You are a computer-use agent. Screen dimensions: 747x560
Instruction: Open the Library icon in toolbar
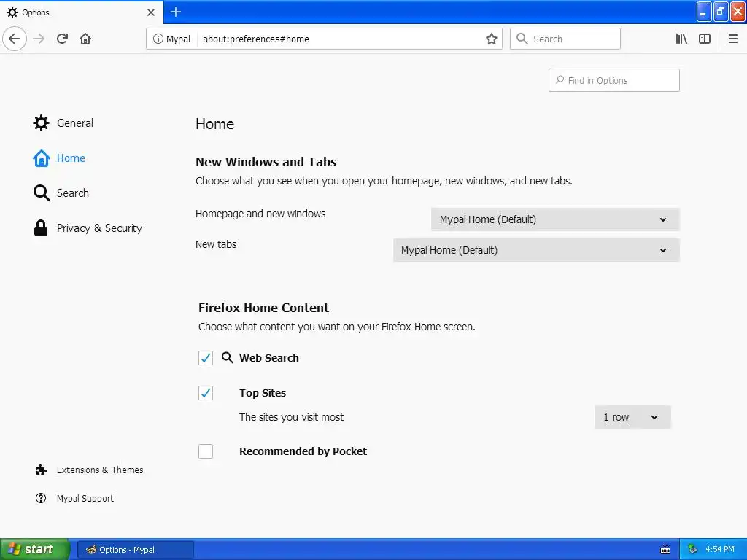(681, 39)
